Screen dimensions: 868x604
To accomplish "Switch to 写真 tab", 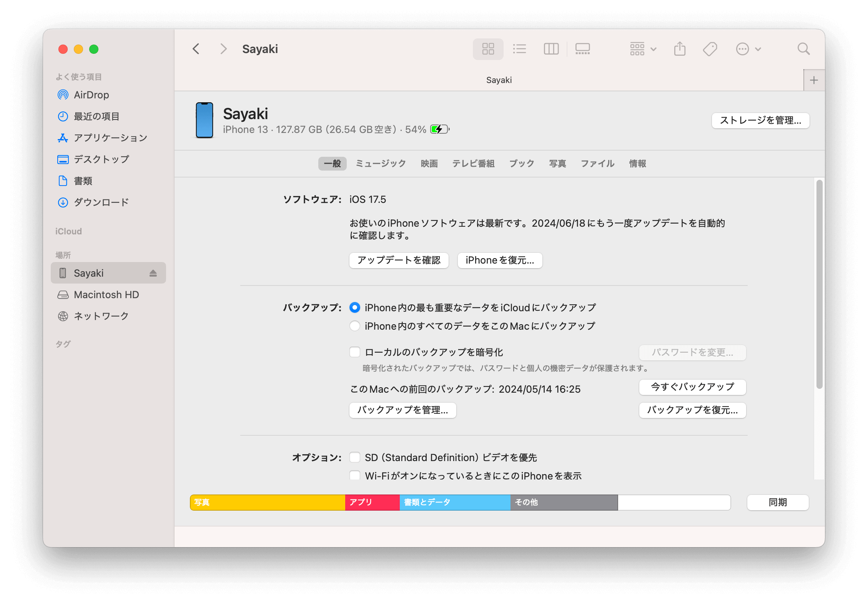I will click(557, 164).
